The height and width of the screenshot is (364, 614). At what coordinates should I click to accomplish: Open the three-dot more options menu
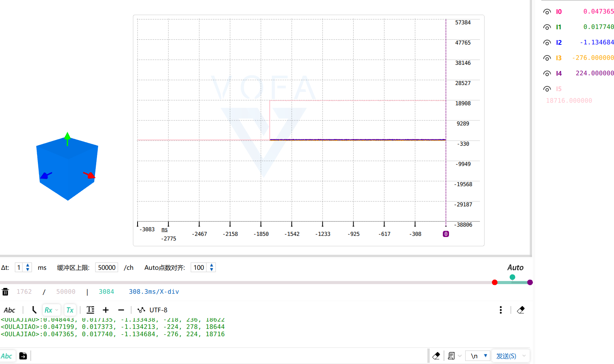click(501, 310)
